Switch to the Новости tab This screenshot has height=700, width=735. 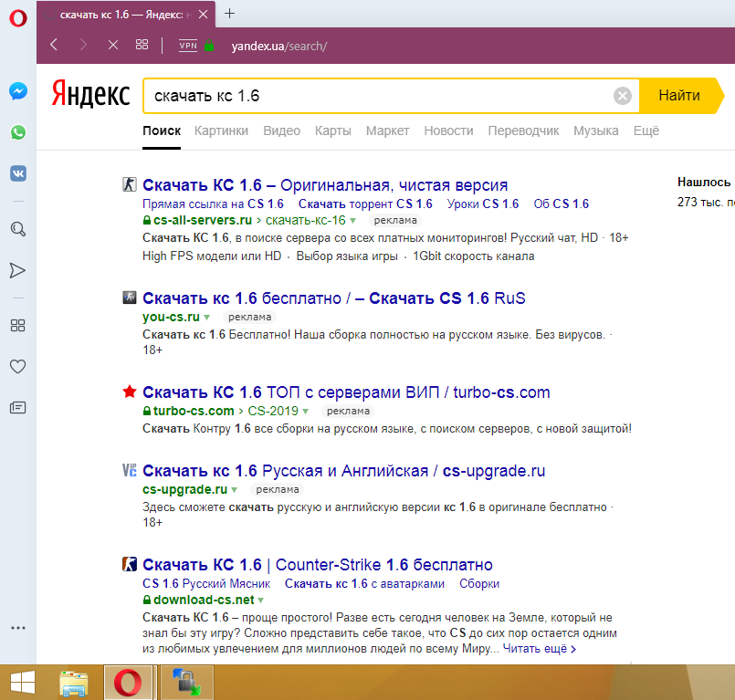pos(448,131)
